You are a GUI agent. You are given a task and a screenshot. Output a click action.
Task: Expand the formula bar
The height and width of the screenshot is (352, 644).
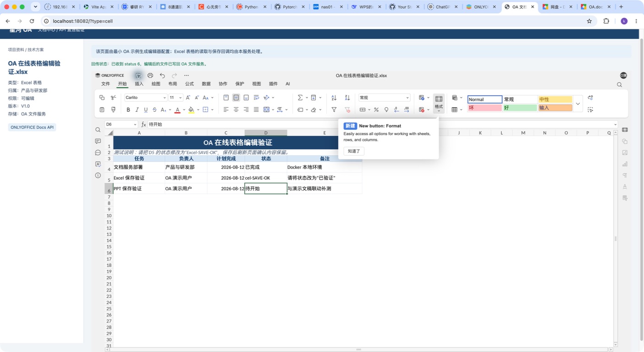[615, 124]
